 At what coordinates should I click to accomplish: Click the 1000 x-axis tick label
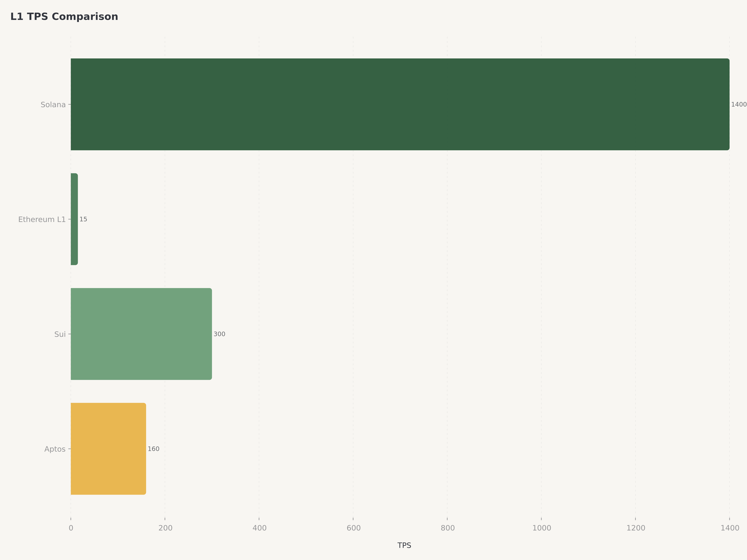542,528
